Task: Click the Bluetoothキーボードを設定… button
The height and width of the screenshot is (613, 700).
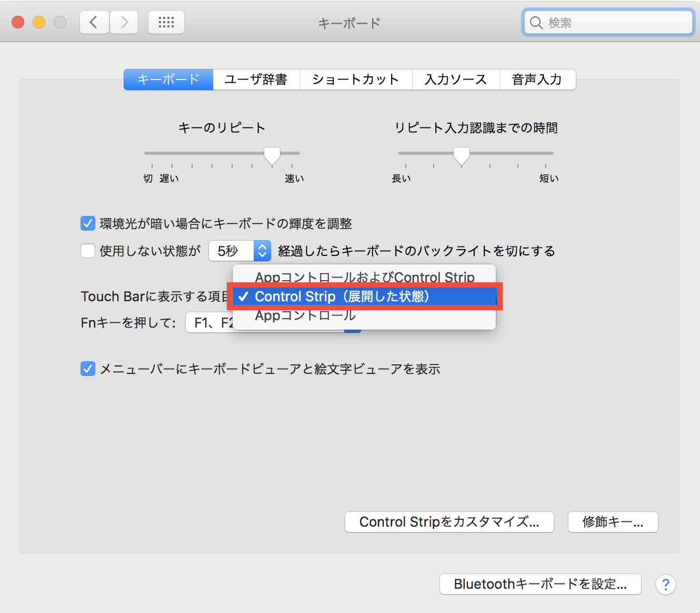Action: click(x=541, y=584)
